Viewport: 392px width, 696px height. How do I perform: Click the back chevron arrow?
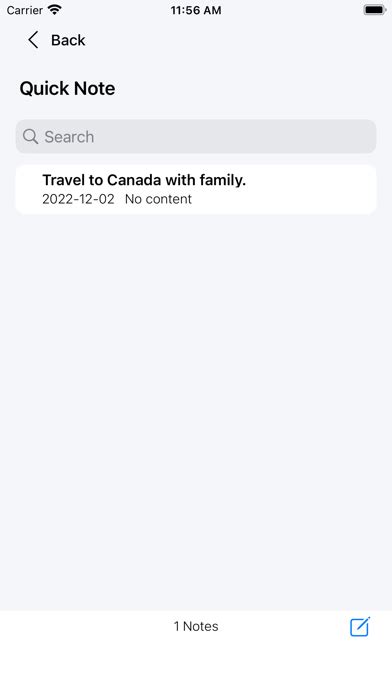(33, 40)
